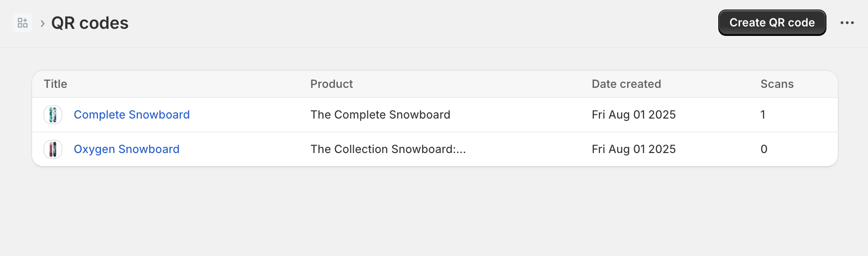The height and width of the screenshot is (256, 868).
Task: Click the QR codes page heading
Action: click(90, 23)
